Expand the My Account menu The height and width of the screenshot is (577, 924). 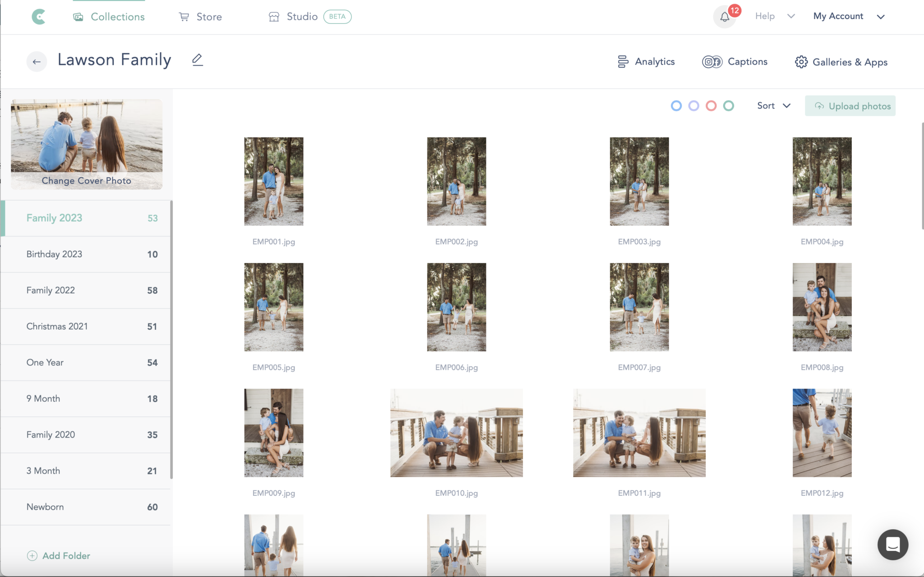pyautogui.click(x=849, y=16)
